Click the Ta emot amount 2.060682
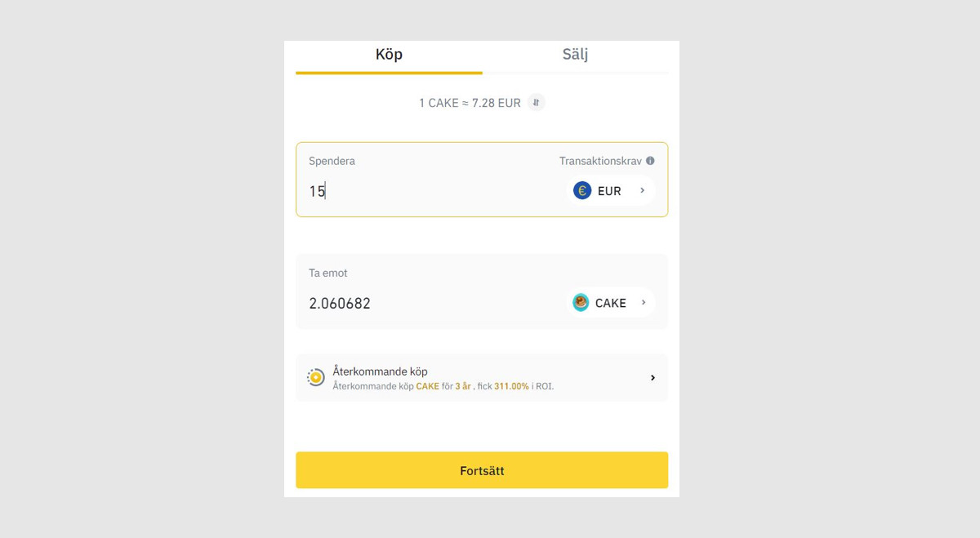This screenshot has height=538, width=980. (340, 304)
